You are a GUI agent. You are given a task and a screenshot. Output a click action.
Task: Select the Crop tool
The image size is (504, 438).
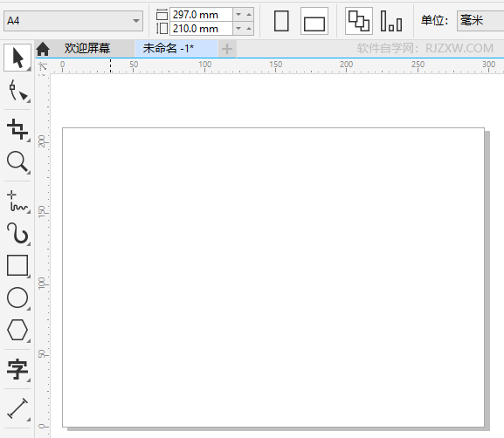click(17, 129)
